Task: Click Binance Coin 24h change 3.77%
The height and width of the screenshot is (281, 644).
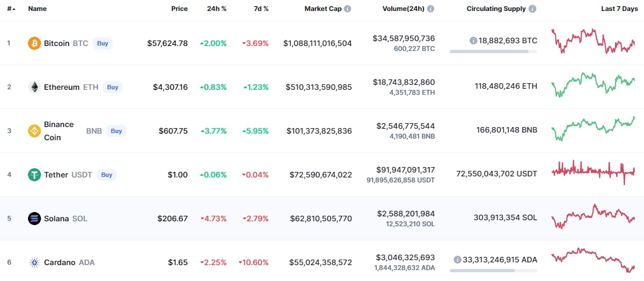Action: (x=213, y=131)
